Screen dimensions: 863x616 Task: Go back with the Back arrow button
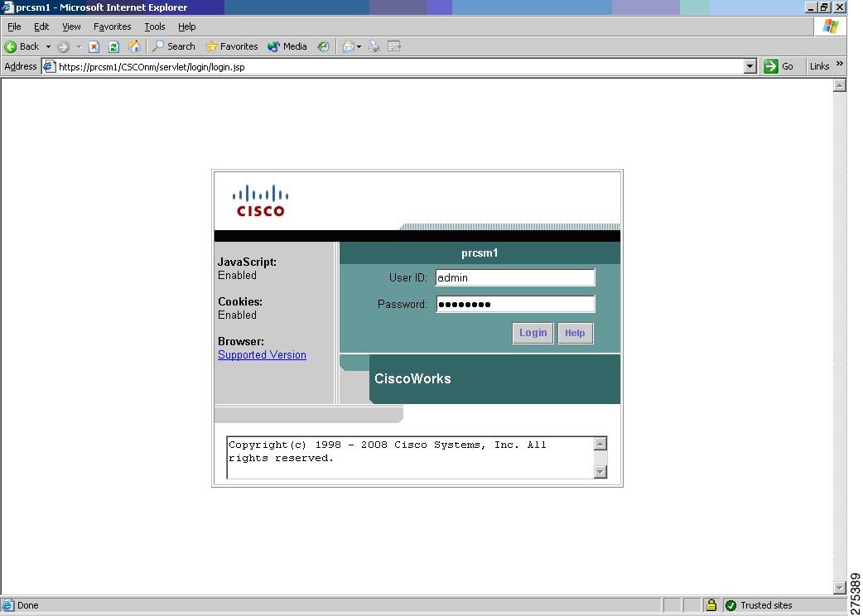22,46
